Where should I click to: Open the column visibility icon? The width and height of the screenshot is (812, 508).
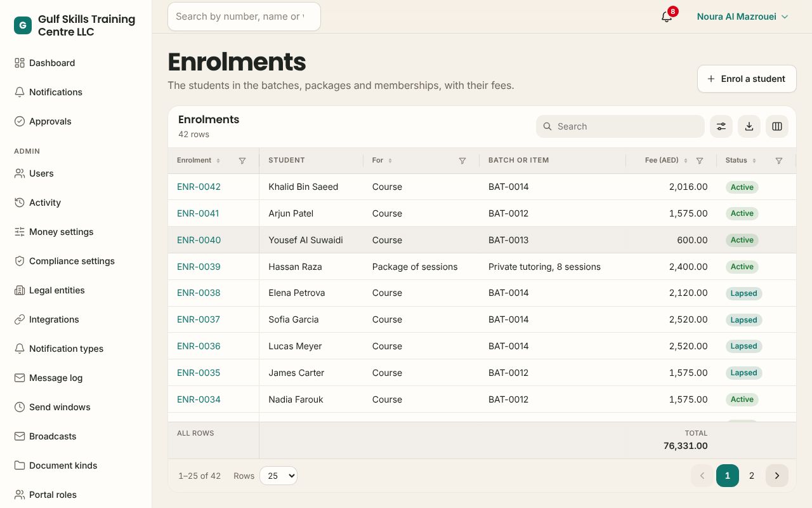[x=777, y=126]
